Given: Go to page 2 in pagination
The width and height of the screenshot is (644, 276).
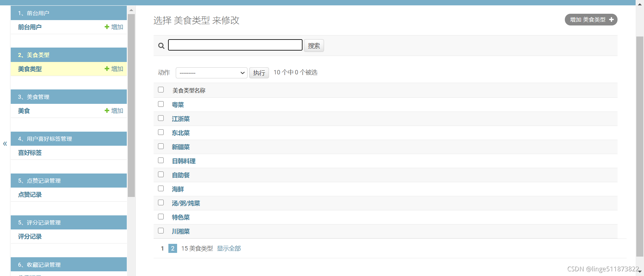Looking at the screenshot, I should click(x=173, y=248).
